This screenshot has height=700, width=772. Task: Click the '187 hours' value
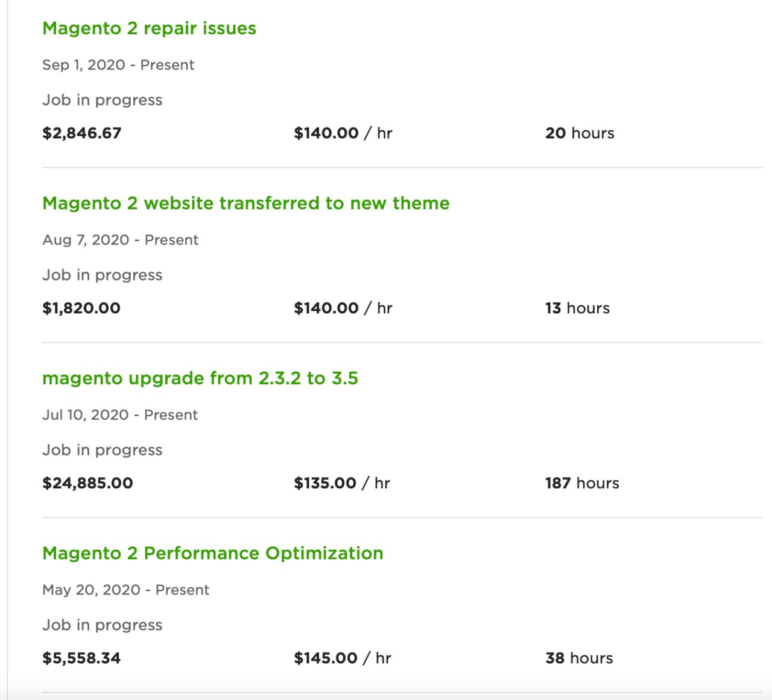582,483
